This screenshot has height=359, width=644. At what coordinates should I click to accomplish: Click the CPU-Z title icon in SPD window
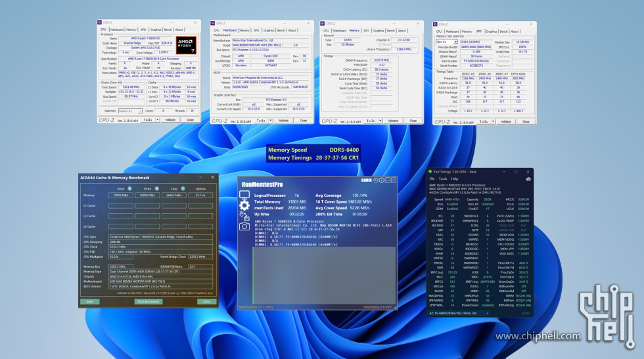(x=435, y=24)
